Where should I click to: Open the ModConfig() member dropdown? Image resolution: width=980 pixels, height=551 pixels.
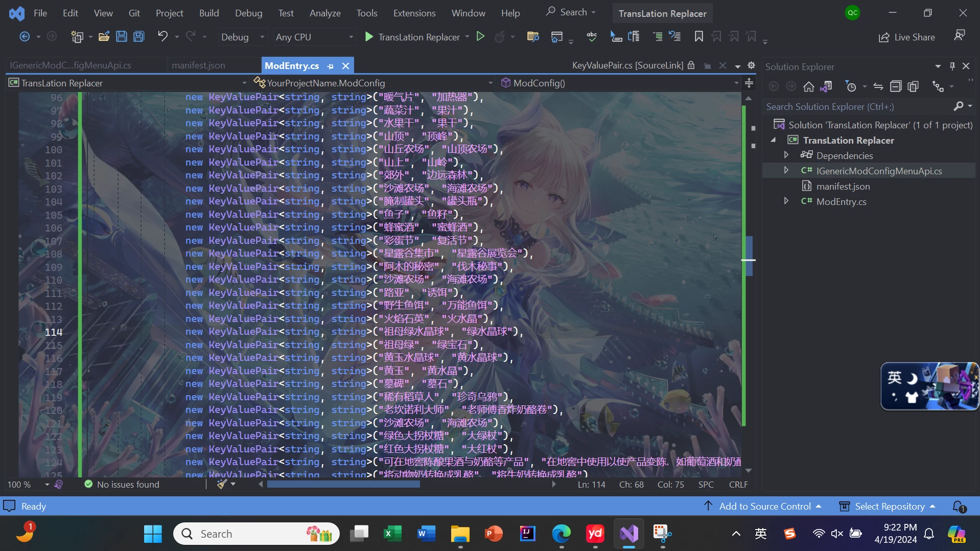[x=619, y=83]
